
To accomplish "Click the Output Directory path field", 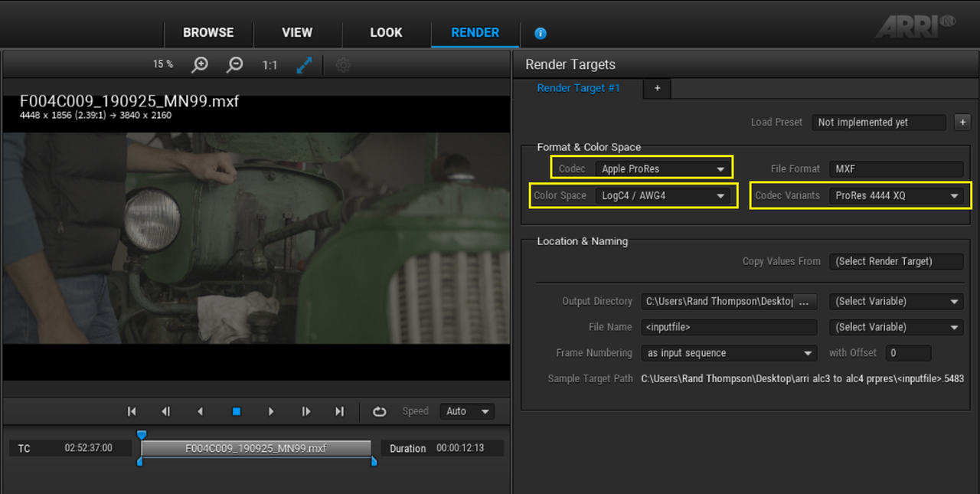I will click(x=717, y=301).
